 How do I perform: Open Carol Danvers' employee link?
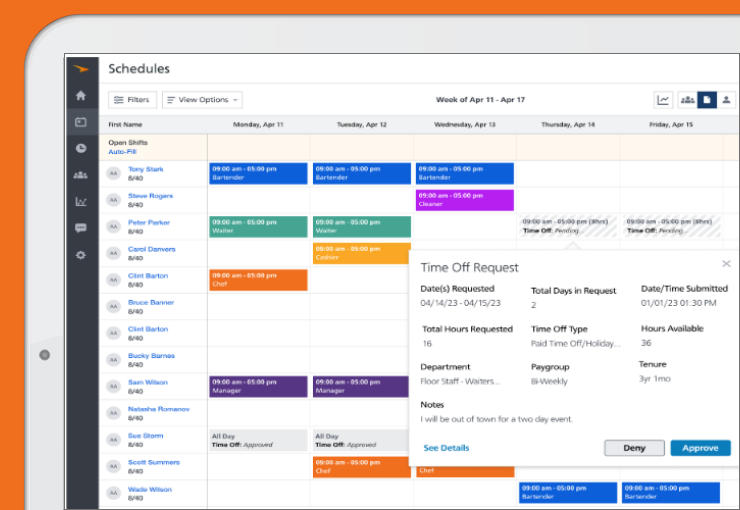click(151, 249)
